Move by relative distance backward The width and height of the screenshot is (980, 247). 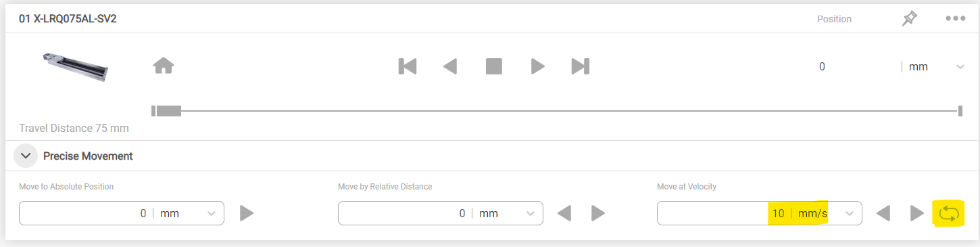(564, 213)
